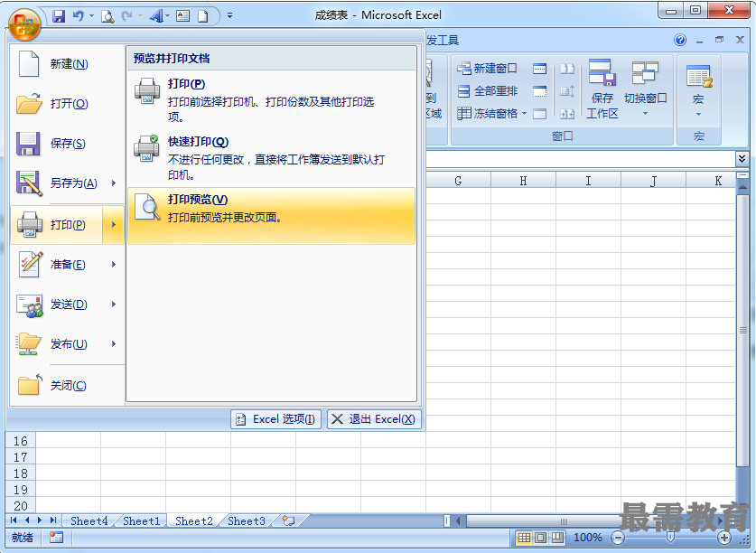This screenshot has height=553, width=756.
Task: Click macro record icon in status bar
Action: tap(56, 538)
